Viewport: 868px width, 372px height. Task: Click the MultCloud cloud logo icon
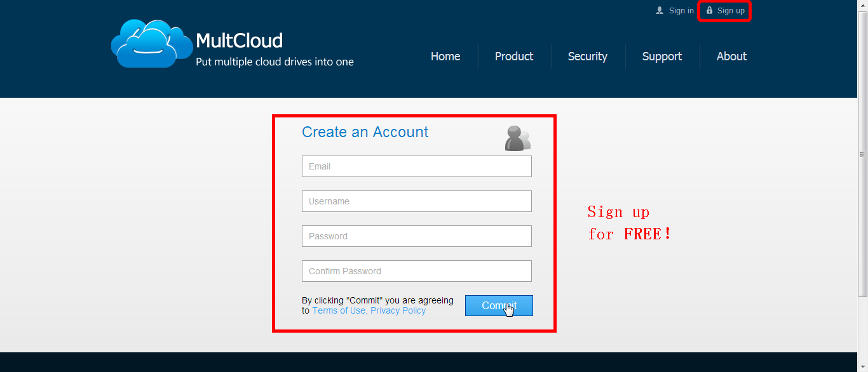tap(152, 43)
